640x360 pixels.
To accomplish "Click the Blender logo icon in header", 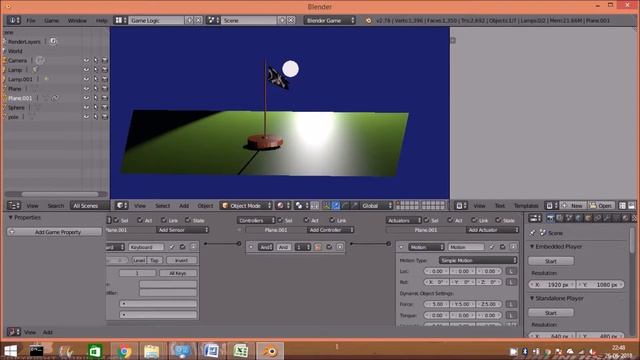I will point(368,20).
